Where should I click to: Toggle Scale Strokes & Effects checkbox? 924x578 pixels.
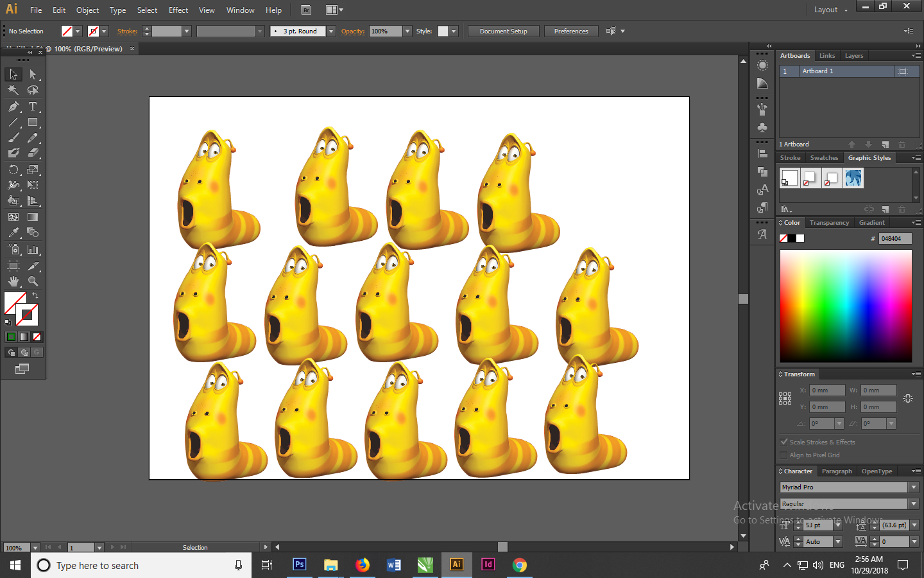tap(783, 442)
